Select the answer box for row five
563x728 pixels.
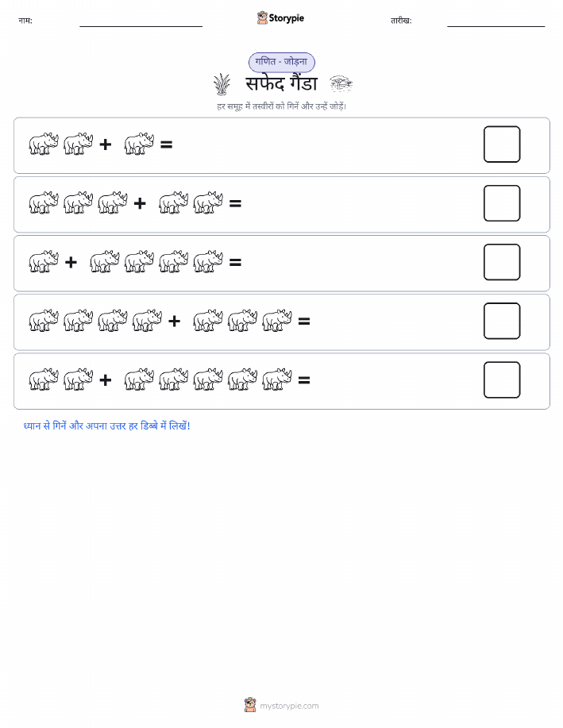pos(502,379)
